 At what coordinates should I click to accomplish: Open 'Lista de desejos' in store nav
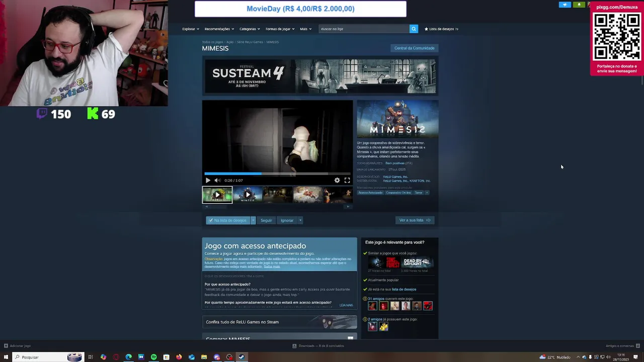(441, 29)
